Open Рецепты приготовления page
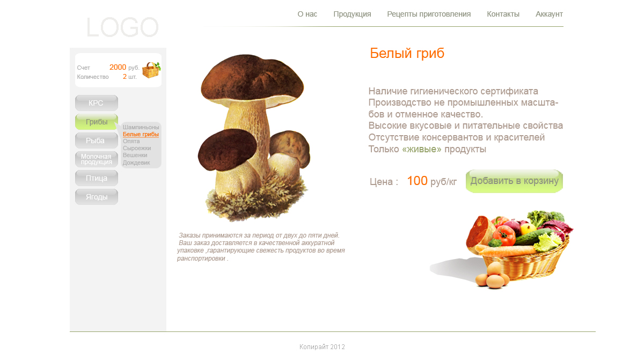Screen dimensions: 644x362 429,14
